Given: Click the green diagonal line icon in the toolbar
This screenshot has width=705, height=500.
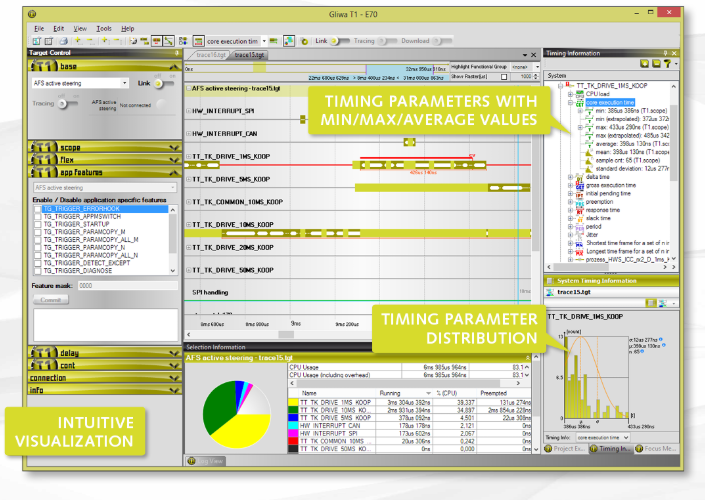Looking at the screenshot, I should pyautogui.click(x=169, y=41).
